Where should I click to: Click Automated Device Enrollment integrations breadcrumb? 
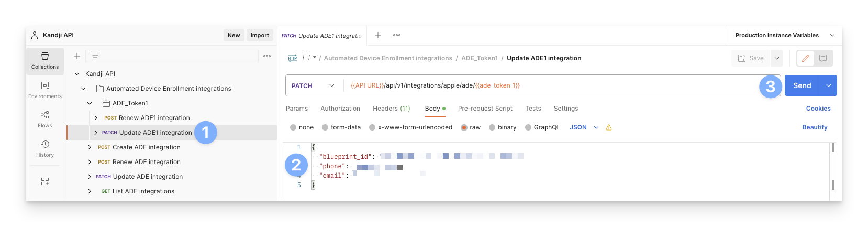click(388, 58)
